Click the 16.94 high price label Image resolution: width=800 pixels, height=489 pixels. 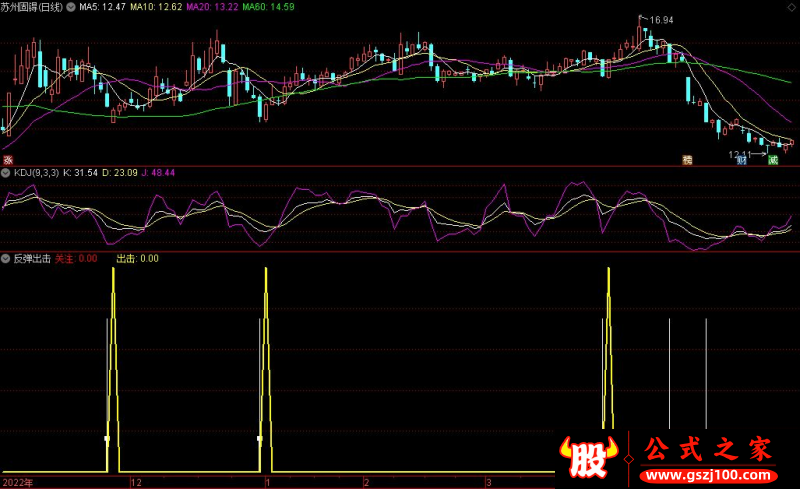[x=661, y=19]
